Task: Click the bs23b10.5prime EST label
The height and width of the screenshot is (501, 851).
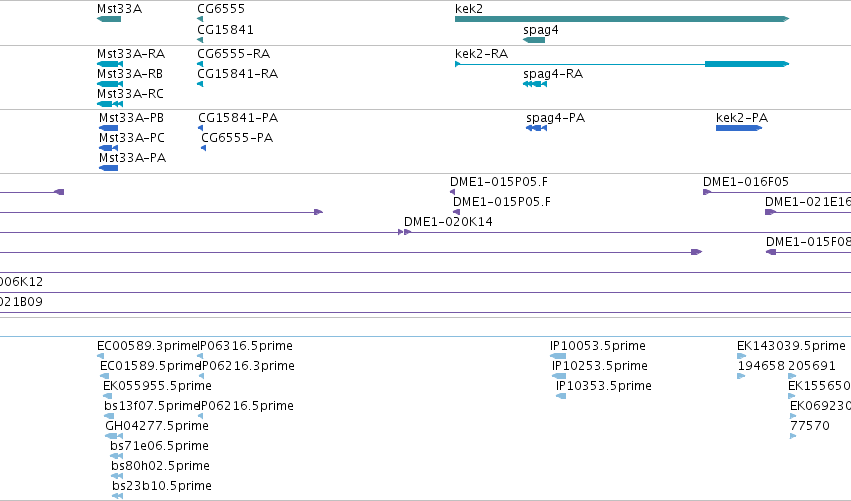Action: 162,485
